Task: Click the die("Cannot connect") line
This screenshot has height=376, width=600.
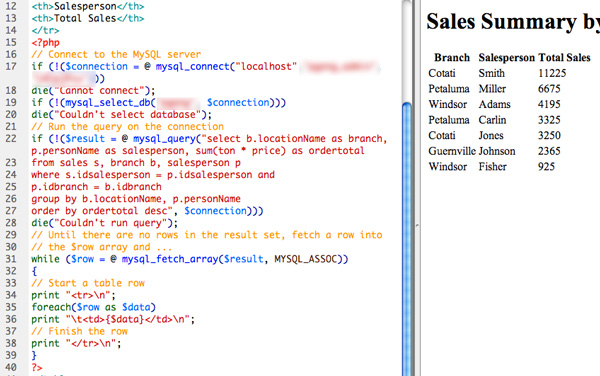Action: tap(93, 91)
